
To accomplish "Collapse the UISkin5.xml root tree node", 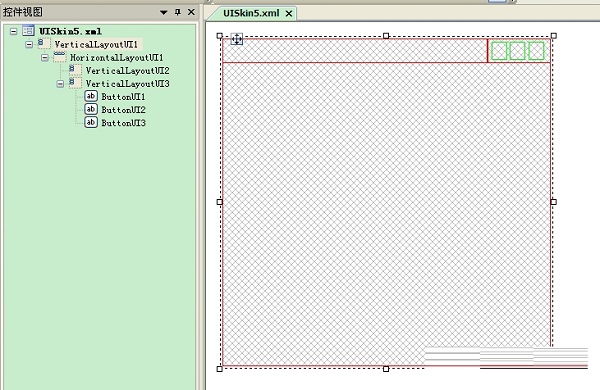I will click(x=13, y=31).
